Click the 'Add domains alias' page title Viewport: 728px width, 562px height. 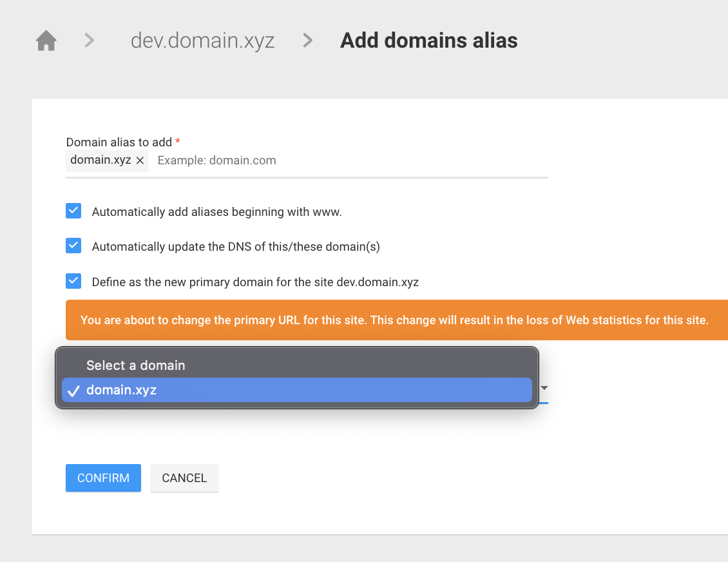pyautogui.click(x=428, y=41)
